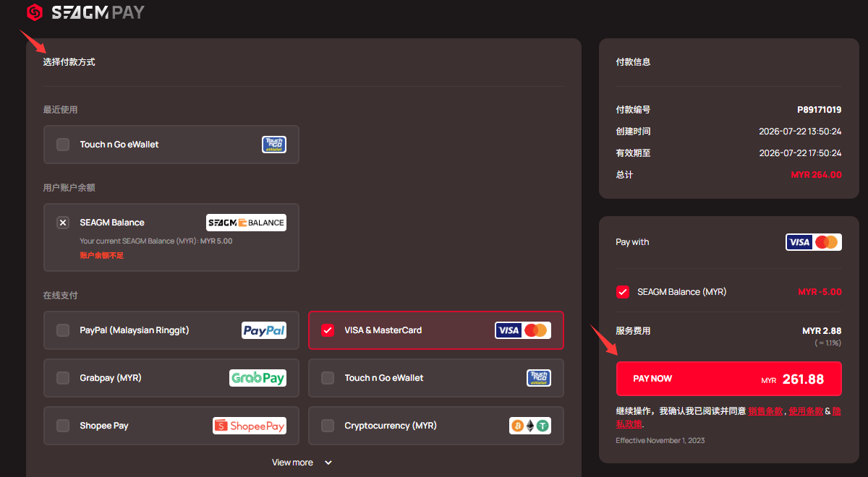Open the 销售条款 sales terms link
Viewport: 868px width, 477px height.
[x=766, y=411]
